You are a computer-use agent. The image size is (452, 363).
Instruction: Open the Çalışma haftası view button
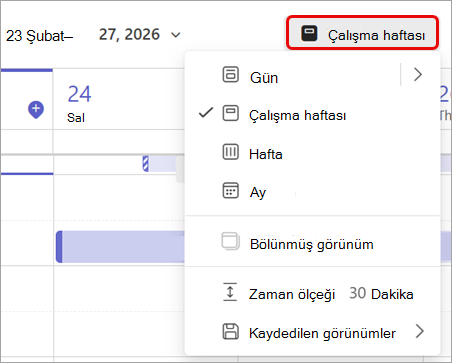click(x=362, y=33)
